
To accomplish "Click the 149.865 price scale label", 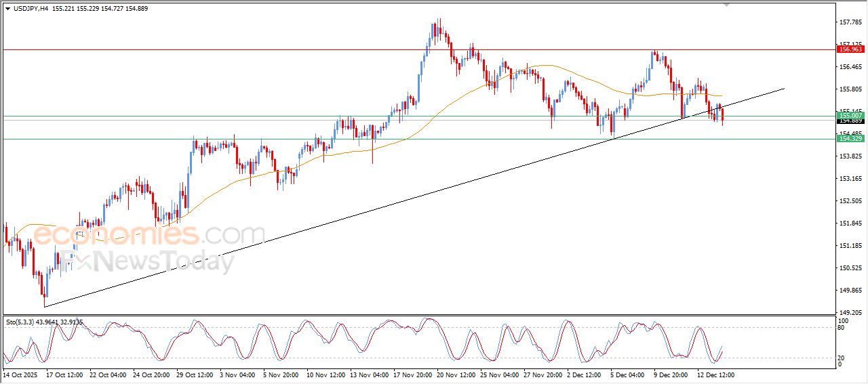I will click(850, 290).
